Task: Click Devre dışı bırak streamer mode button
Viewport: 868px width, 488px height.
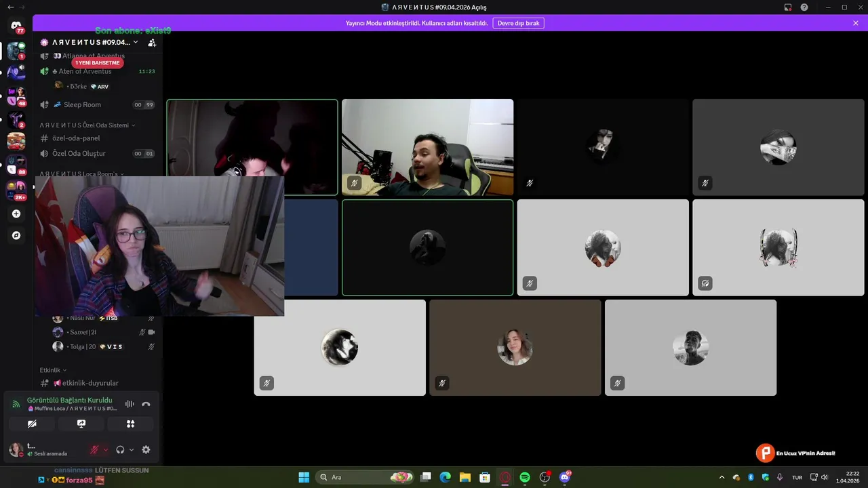Action: pos(518,23)
